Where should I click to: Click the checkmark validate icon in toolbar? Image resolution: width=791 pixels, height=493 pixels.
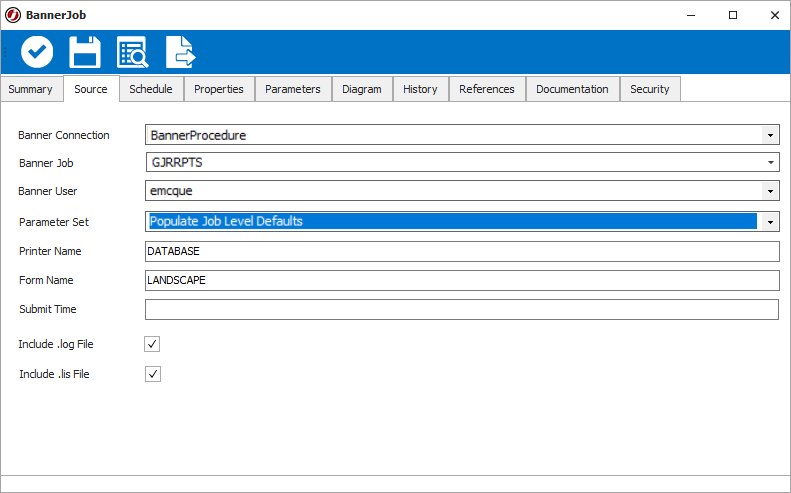(x=37, y=51)
